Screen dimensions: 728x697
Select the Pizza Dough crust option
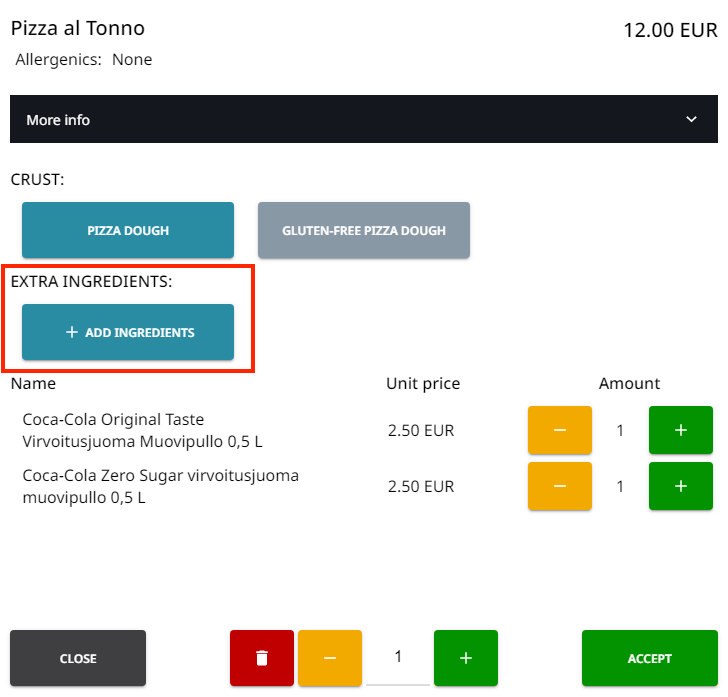point(128,230)
